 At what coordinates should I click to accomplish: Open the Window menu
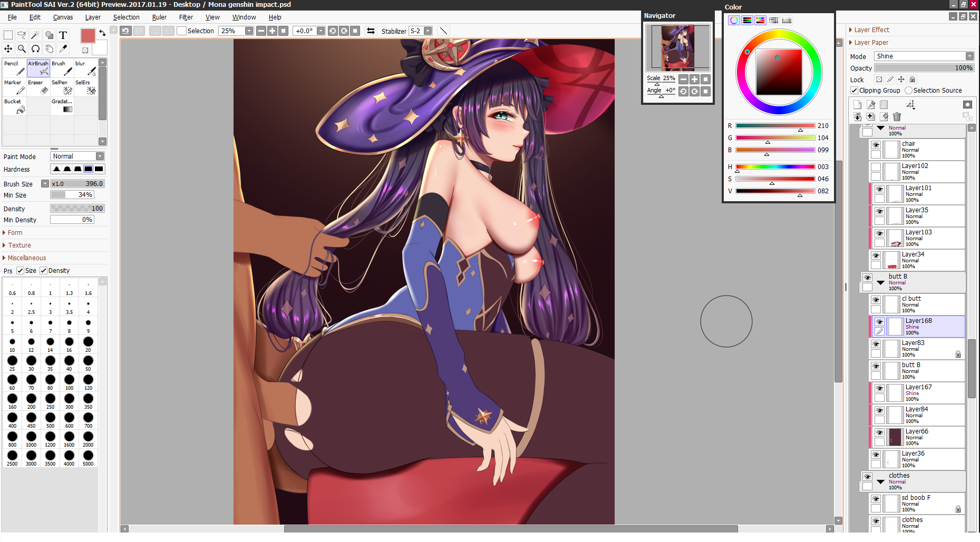point(244,17)
